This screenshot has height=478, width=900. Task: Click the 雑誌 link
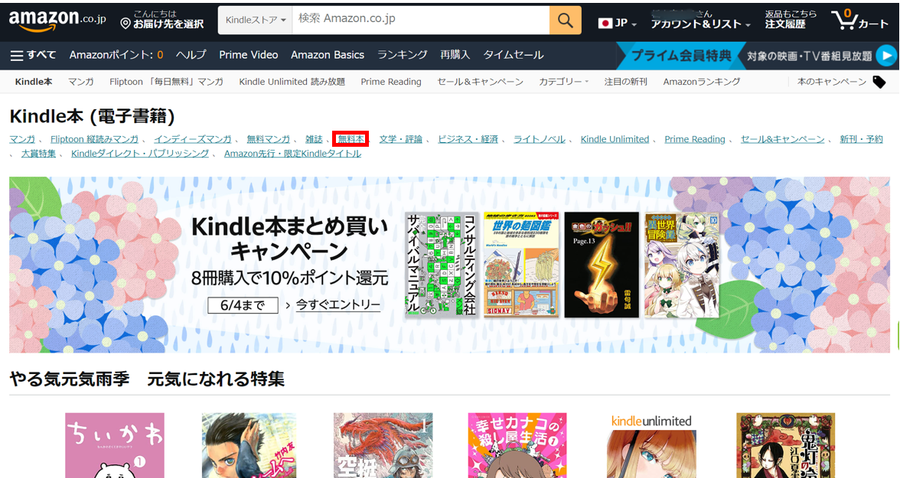point(314,139)
